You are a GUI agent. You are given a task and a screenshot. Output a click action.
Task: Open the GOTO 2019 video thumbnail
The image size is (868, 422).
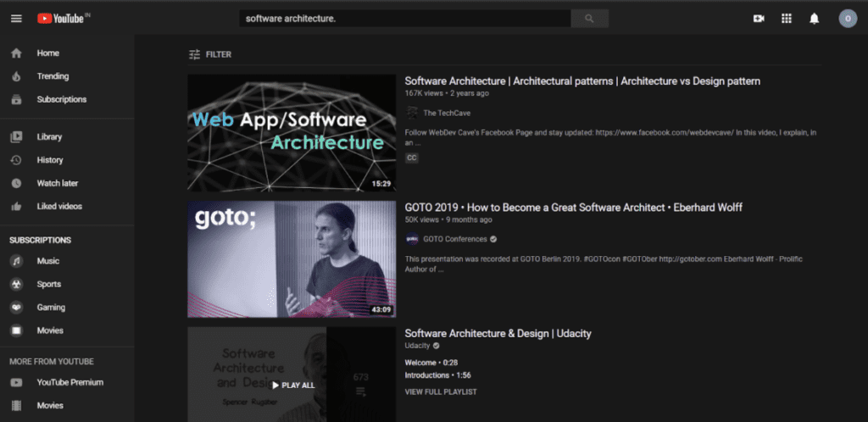[292, 258]
